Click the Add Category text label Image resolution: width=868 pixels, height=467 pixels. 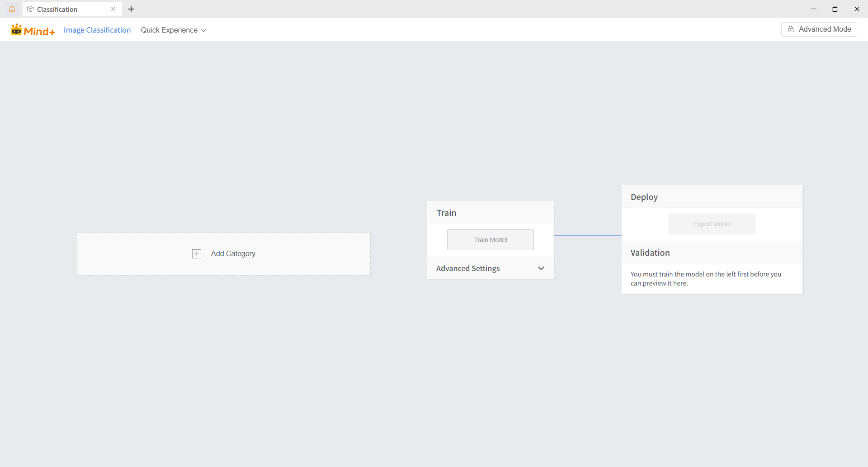(x=233, y=254)
